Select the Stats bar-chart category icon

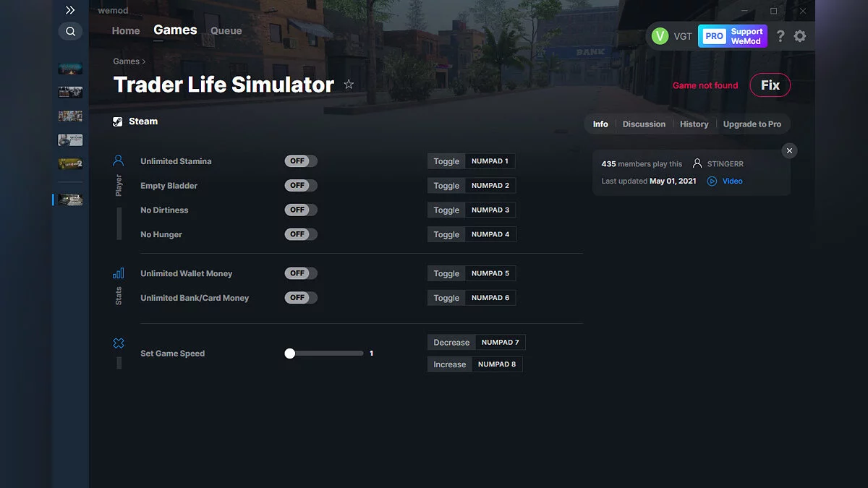pyautogui.click(x=119, y=273)
